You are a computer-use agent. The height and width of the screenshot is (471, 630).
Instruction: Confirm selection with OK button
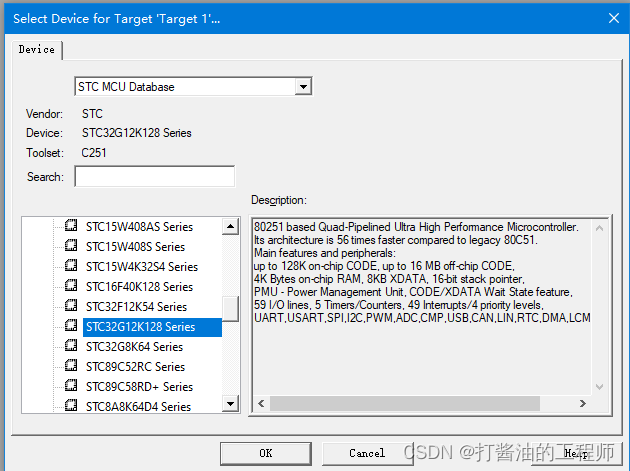pos(266,453)
